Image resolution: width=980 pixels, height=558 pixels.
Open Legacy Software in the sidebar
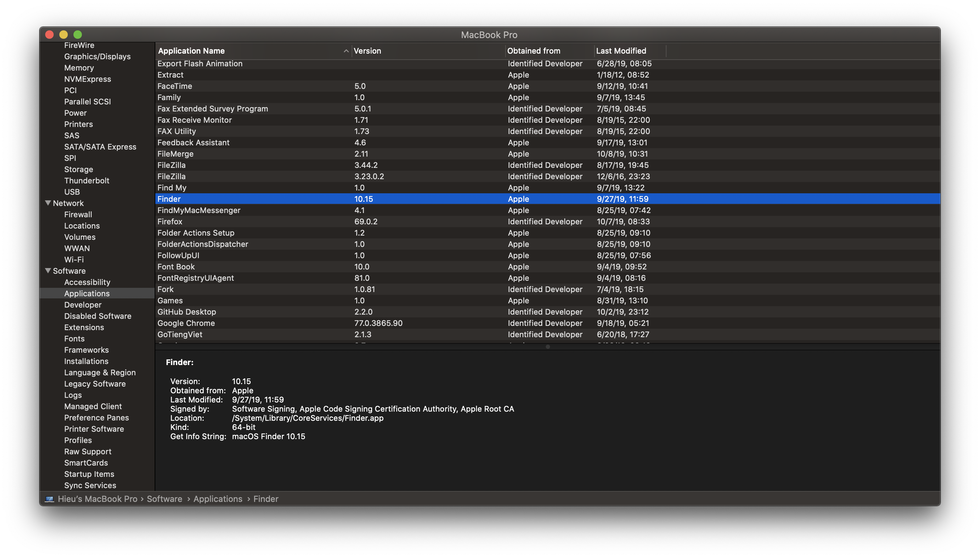pyautogui.click(x=95, y=384)
